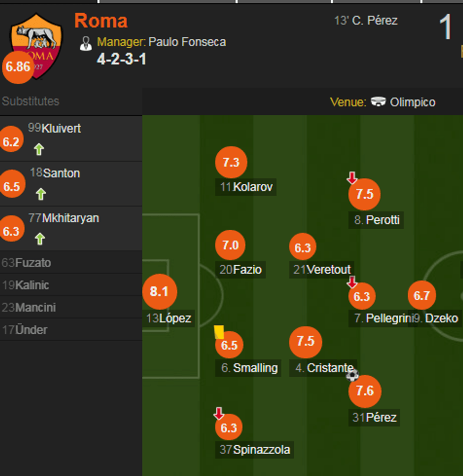
Task: Click Roma's 6.86 team rating badge
Action: coord(18,67)
